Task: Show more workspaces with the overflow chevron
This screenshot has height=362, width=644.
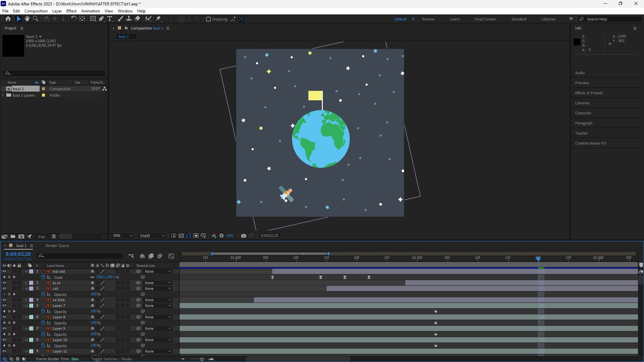Action: click(x=571, y=19)
